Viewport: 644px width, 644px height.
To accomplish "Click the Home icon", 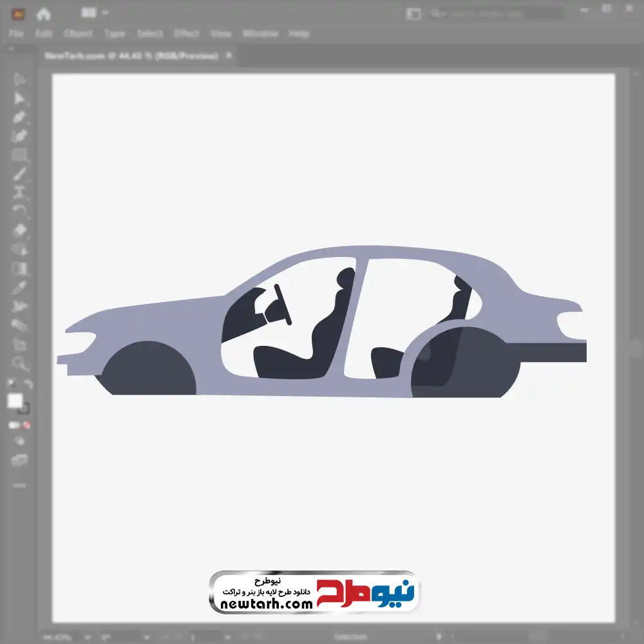I will pyautogui.click(x=44, y=14).
